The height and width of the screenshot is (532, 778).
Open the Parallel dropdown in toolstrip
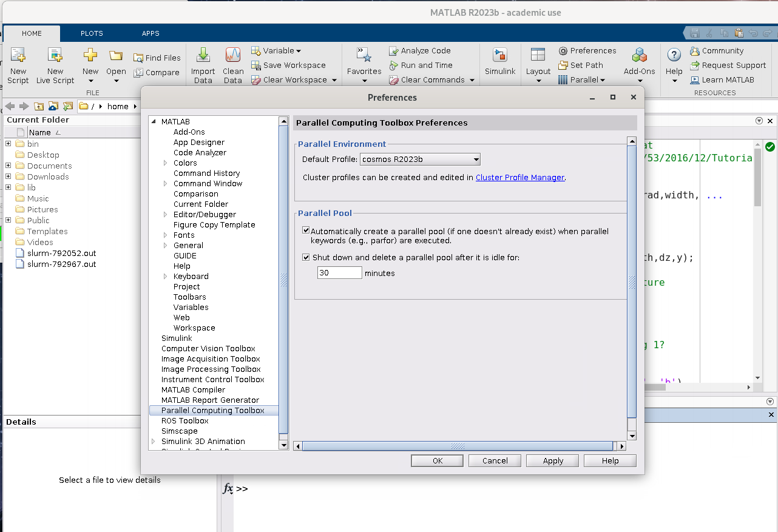[x=582, y=79]
